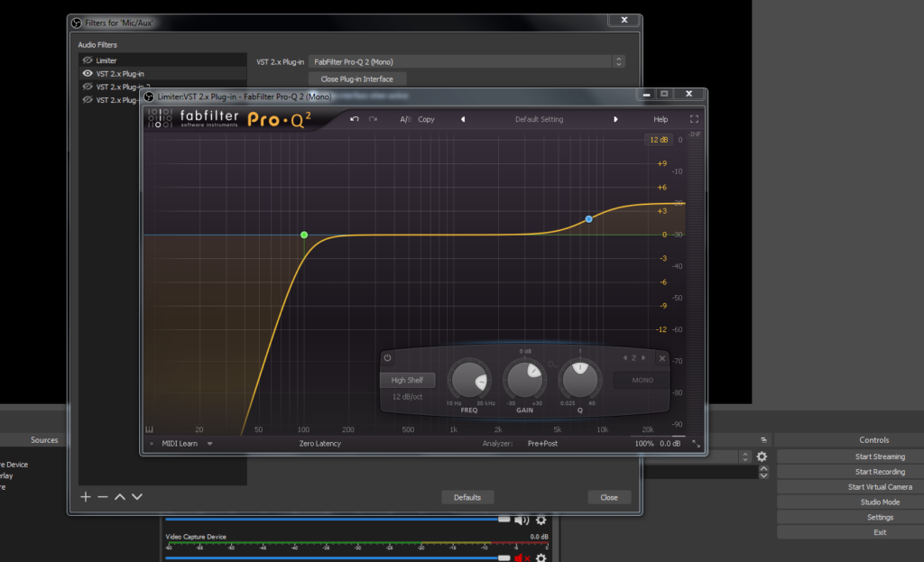Go to previous preset arrow
Image resolution: width=924 pixels, height=562 pixels.
(x=463, y=119)
